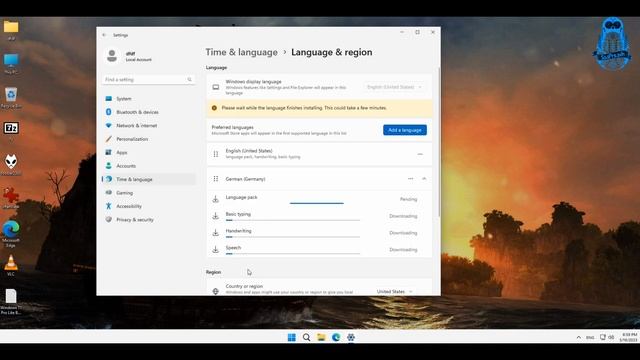Grab drag handle for English (United States)
The height and width of the screenshot is (360, 640).
[216, 154]
